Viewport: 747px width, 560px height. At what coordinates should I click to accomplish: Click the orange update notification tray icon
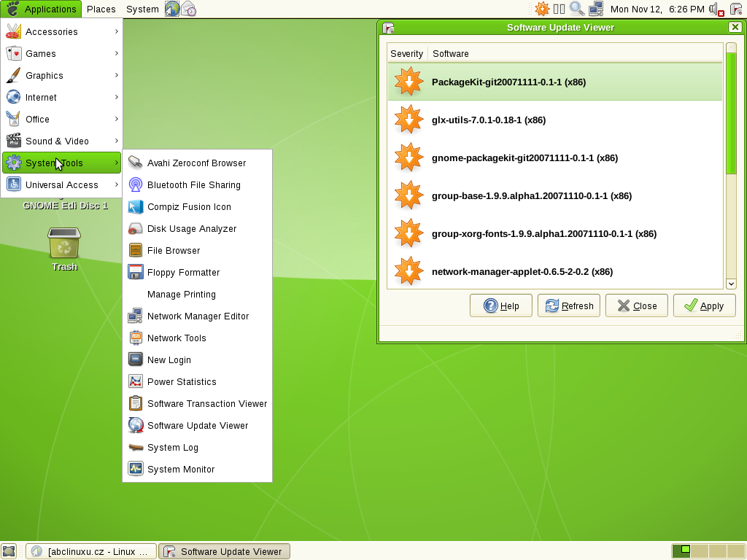542,9
